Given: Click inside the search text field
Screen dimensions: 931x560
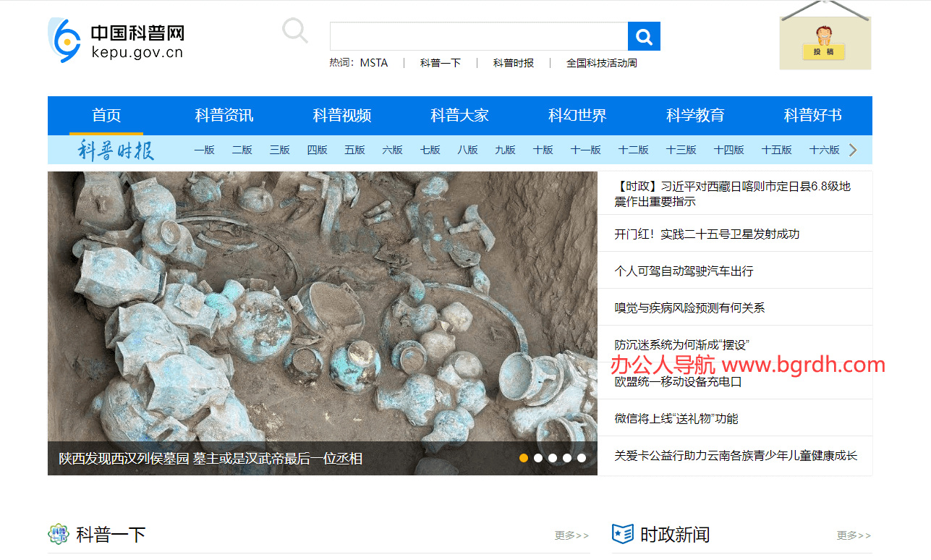Looking at the screenshot, I should click(478, 36).
